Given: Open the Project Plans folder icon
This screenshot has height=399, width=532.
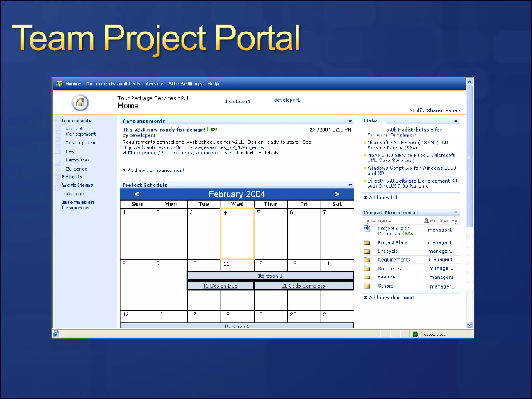Looking at the screenshot, I should click(x=367, y=243).
